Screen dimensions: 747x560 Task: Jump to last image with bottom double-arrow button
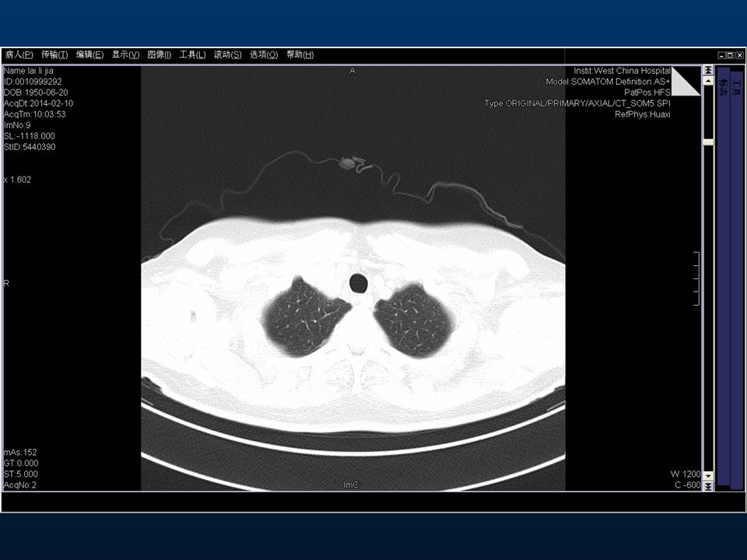click(708, 486)
